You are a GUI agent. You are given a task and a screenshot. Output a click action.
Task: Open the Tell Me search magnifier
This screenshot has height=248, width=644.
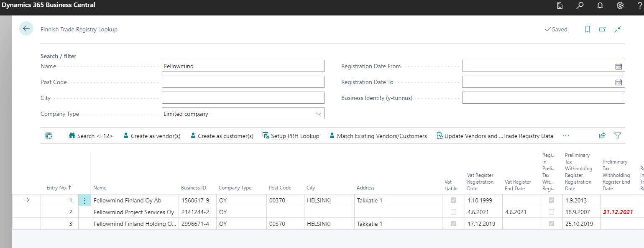click(580, 6)
